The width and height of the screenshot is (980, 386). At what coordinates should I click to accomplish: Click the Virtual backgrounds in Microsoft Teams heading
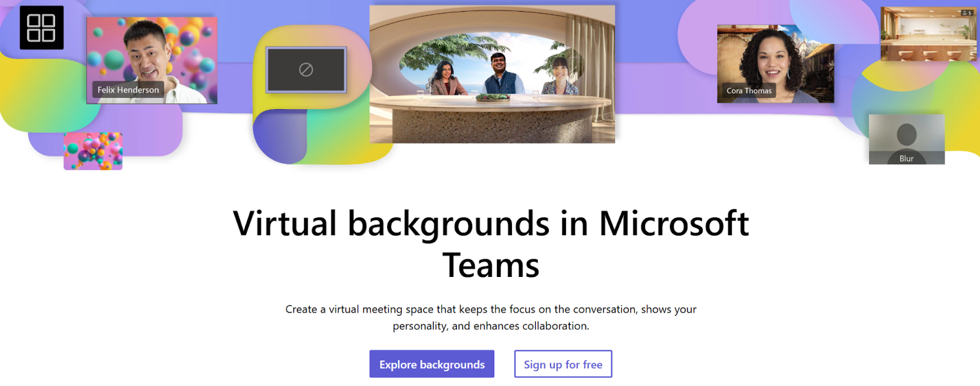pos(491,244)
